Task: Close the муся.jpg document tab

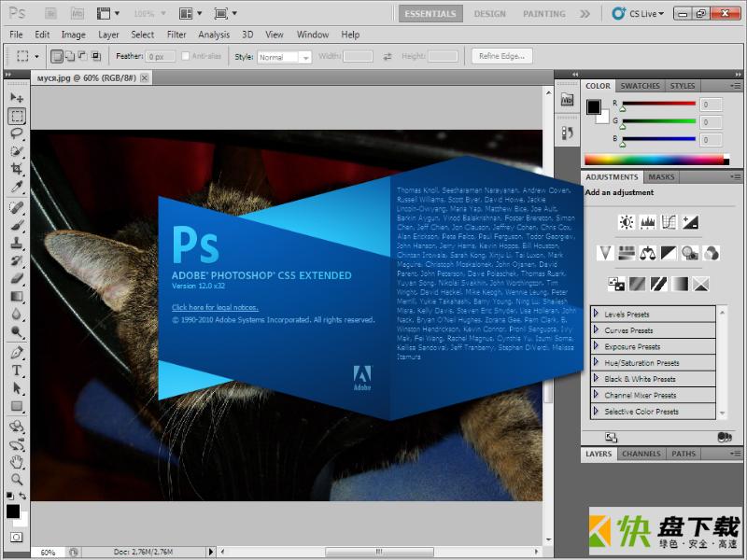Action: tap(145, 77)
